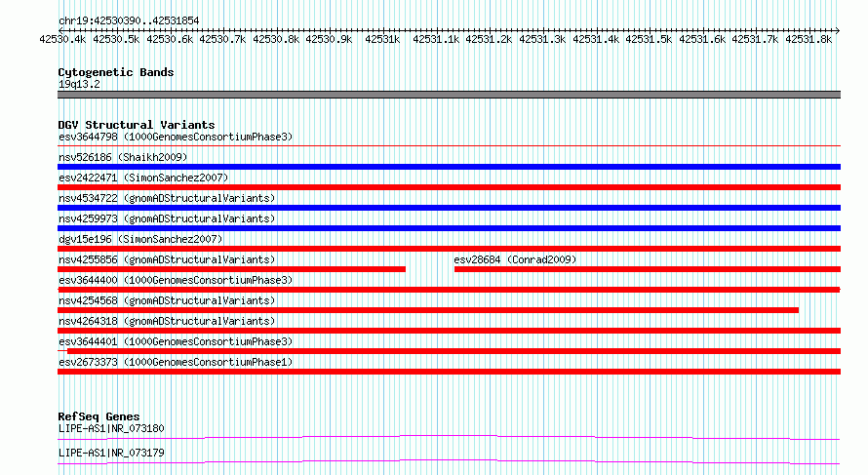The width and height of the screenshot is (868, 475).
Task: Select the red nsv4264318 variant bar
Action: click(x=449, y=331)
